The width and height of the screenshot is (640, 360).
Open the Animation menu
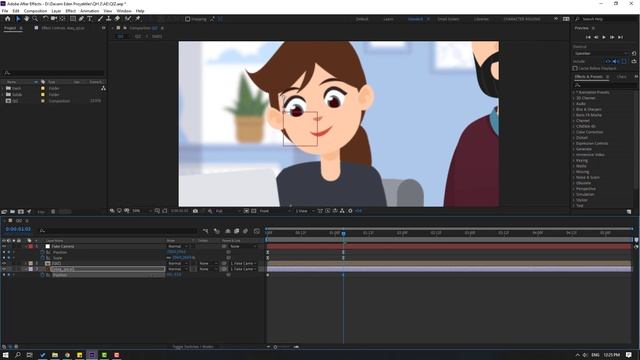(x=89, y=11)
